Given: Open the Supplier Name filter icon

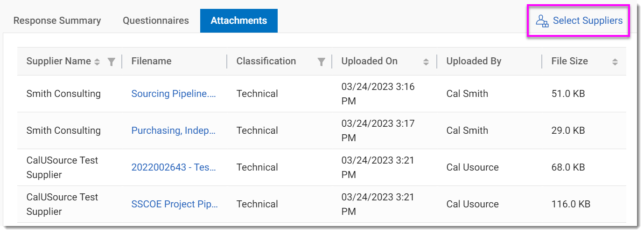Looking at the screenshot, I should coord(111,62).
